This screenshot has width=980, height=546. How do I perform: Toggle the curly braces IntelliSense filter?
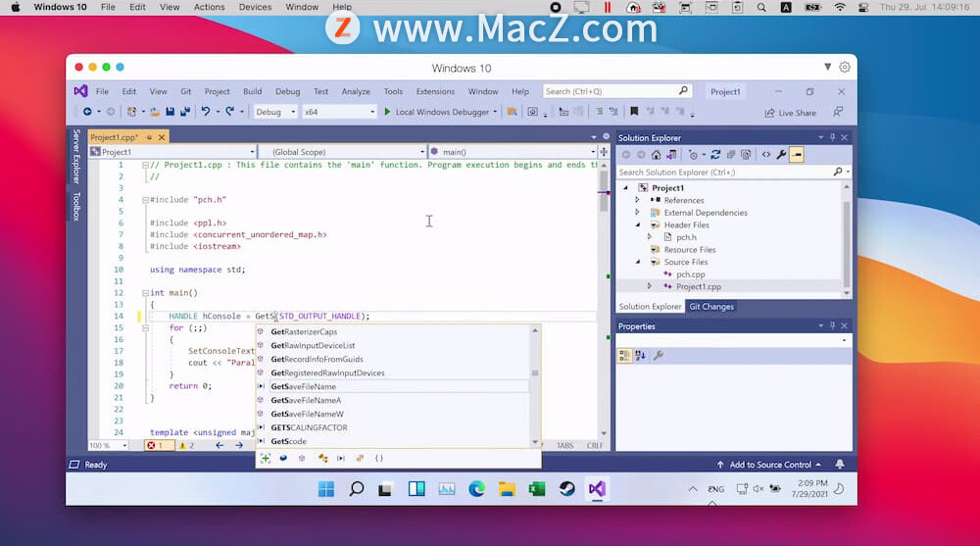point(378,458)
